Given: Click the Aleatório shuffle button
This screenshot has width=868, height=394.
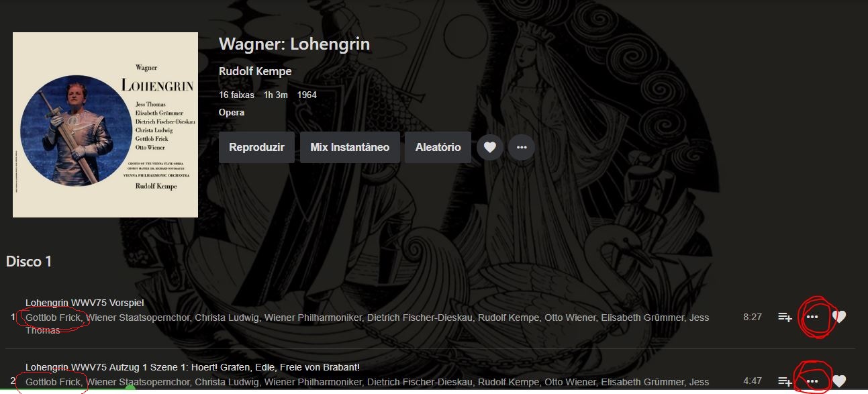Looking at the screenshot, I should [x=438, y=147].
